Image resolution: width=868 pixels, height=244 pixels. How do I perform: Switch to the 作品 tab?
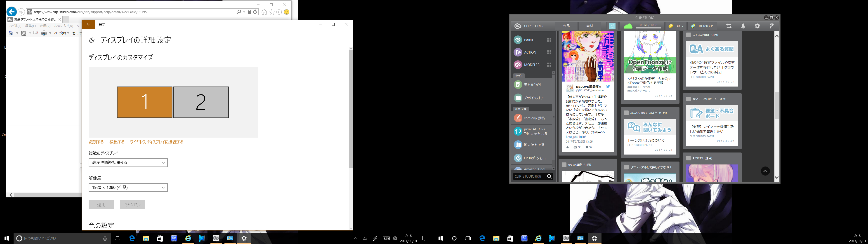566,26
